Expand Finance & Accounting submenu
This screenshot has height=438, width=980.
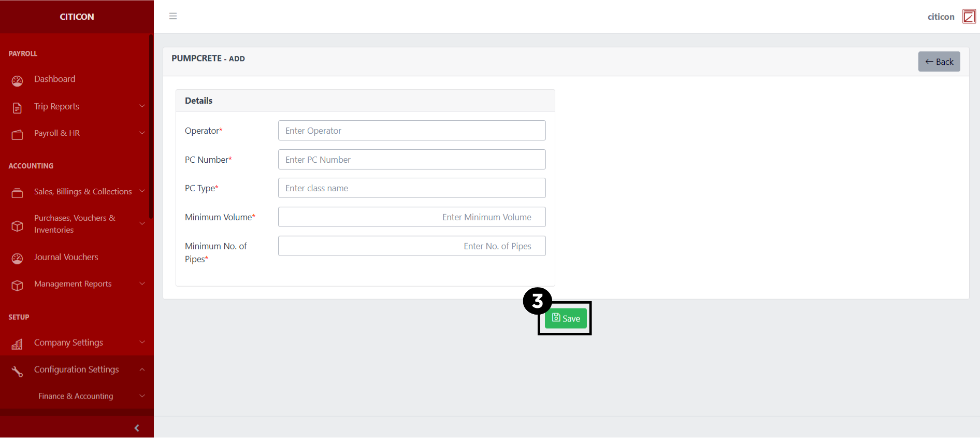[142, 396]
